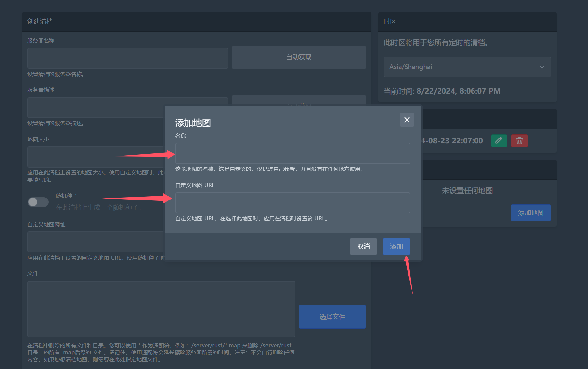
Task: Click the 未设置任何地图 text
Action: pos(467,191)
